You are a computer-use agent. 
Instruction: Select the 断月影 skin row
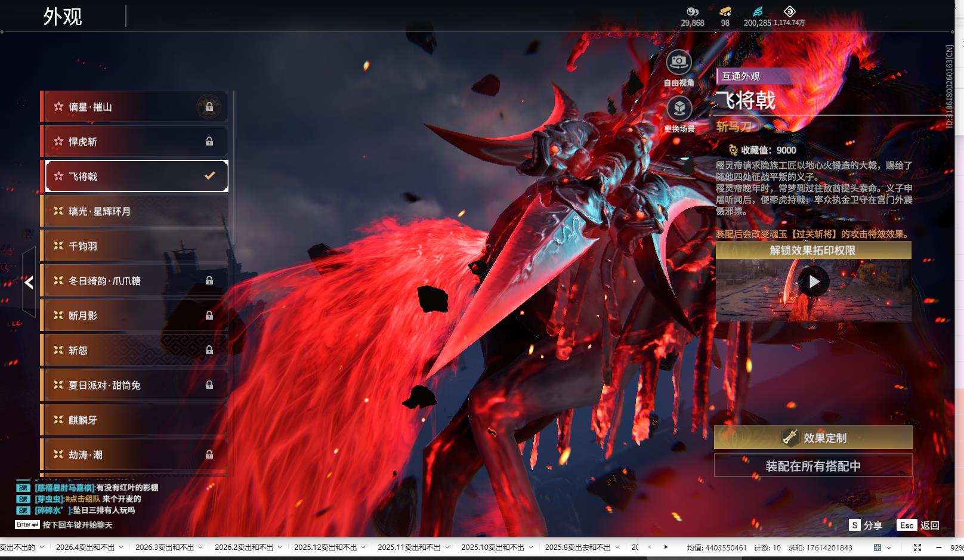coord(134,315)
